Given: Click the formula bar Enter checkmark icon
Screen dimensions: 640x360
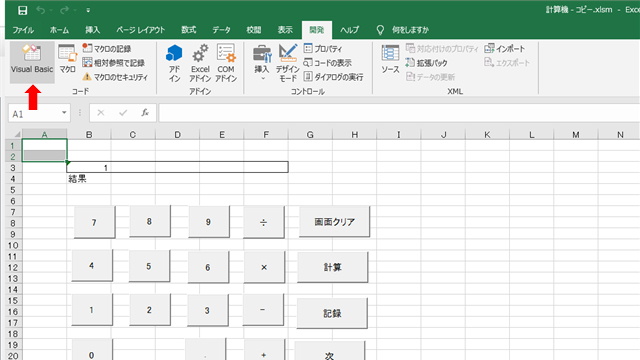Looking at the screenshot, I should 123,113.
